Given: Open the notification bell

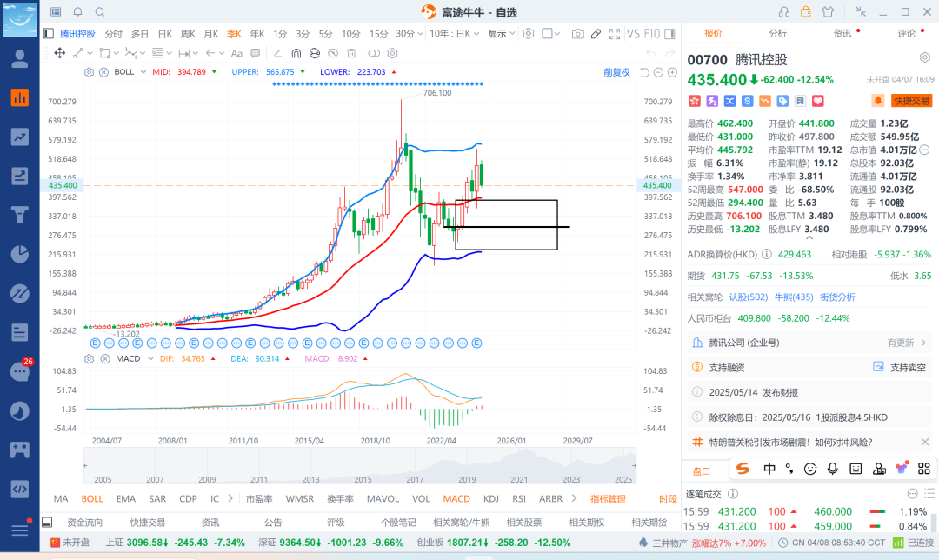Looking at the screenshot, I should [78, 12].
